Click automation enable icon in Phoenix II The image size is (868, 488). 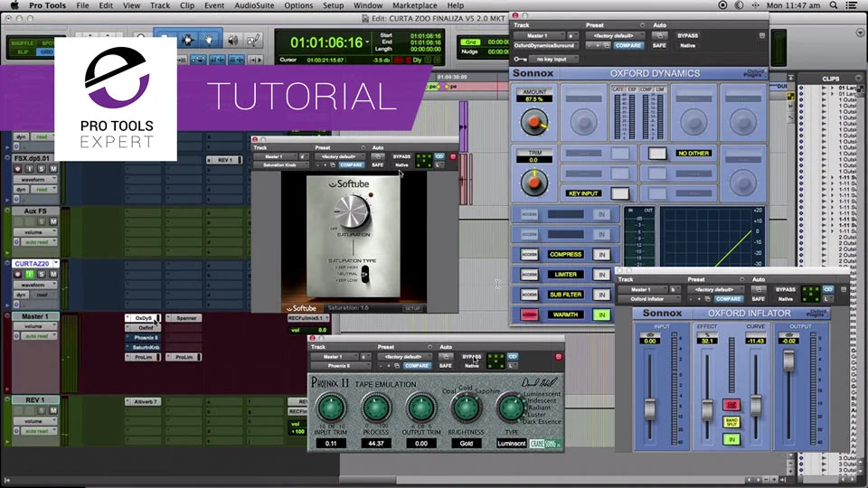446,357
